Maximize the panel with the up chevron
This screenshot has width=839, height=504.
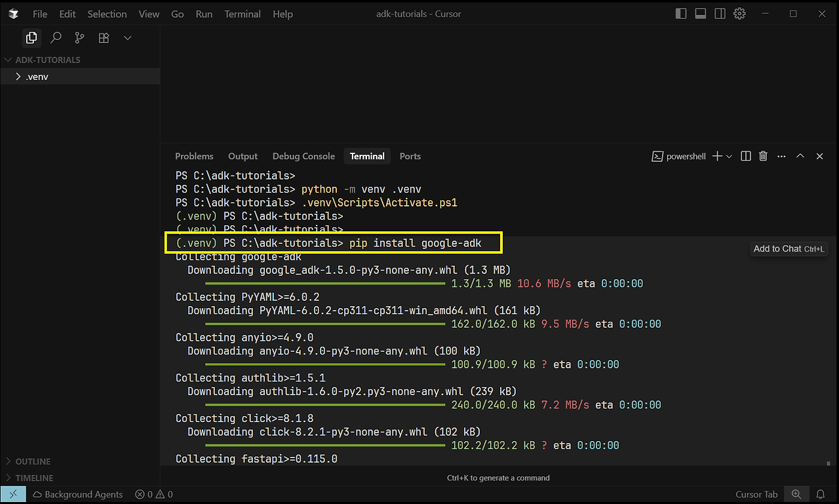click(800, 156)
